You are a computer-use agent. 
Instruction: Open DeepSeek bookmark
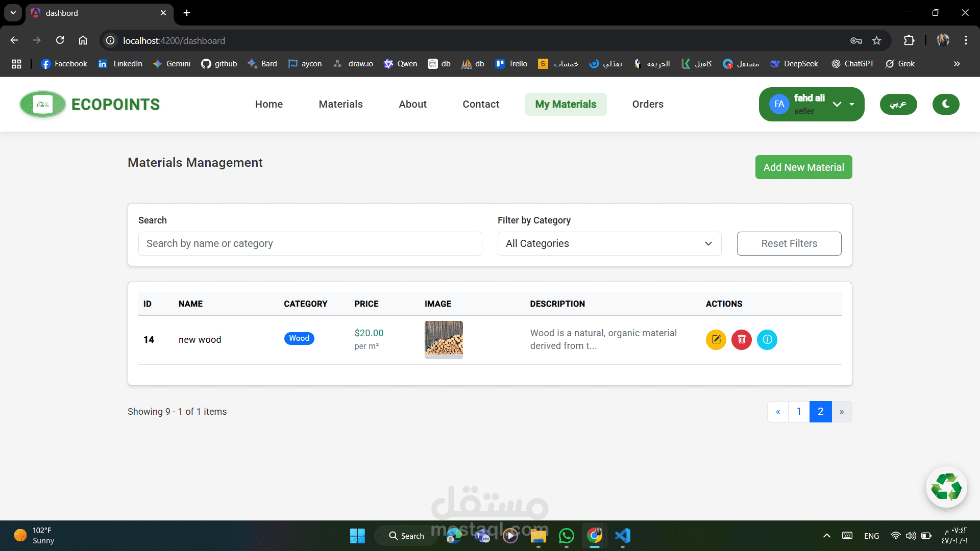pos(795,64)
